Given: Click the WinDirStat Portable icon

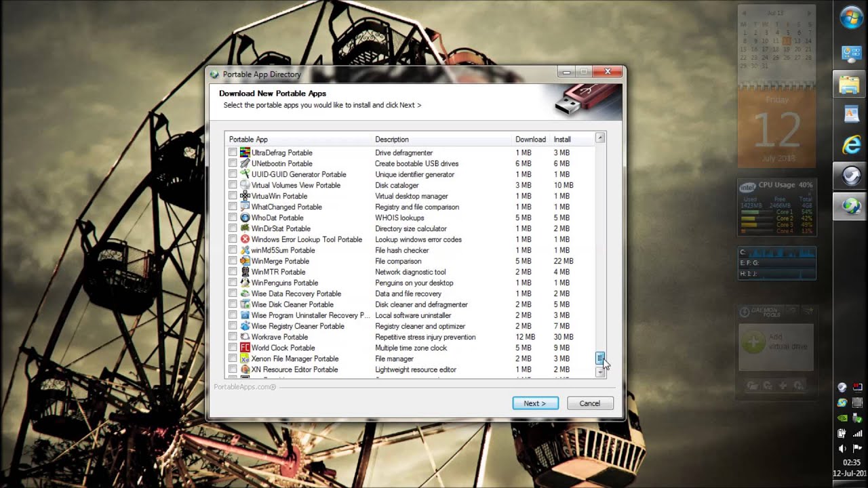Looking at the screenshot, I should [x=245, y=228].
